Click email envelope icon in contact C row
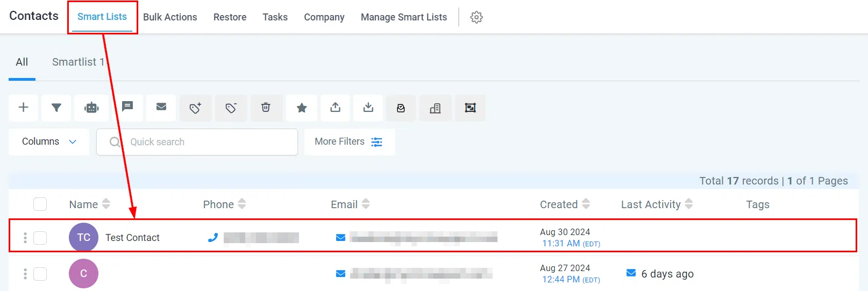Screen dimensions: 868x291 click(340, 273)
